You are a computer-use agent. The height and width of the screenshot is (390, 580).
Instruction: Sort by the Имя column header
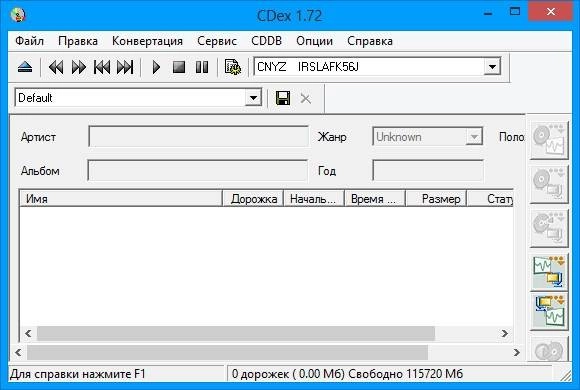[121, 199]
